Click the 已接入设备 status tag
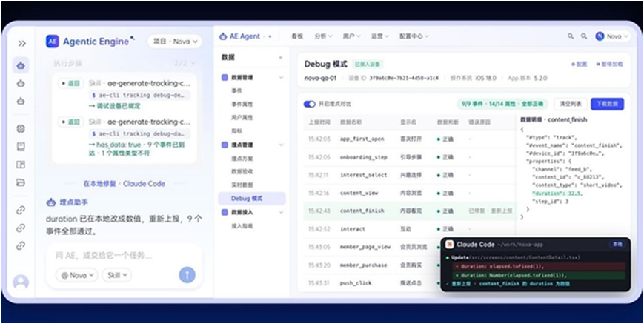Screen dimensions: 644x324 click(x=368, y=64)
